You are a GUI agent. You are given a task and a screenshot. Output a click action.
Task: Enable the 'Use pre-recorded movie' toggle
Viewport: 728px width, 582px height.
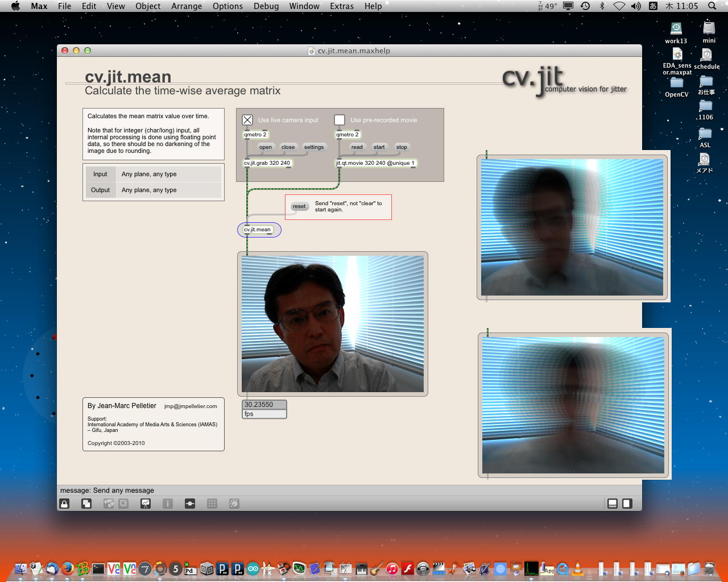[340, 120]
